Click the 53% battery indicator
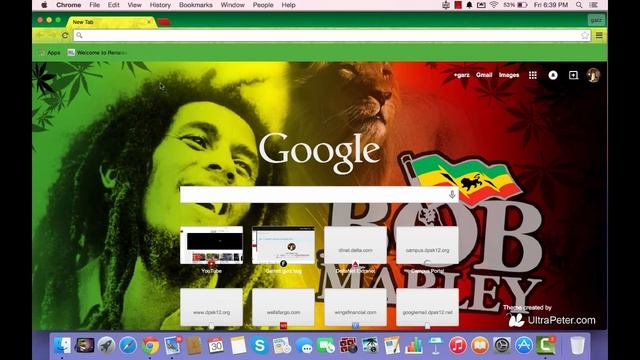 pyautogui.click(x=515, y=5)
